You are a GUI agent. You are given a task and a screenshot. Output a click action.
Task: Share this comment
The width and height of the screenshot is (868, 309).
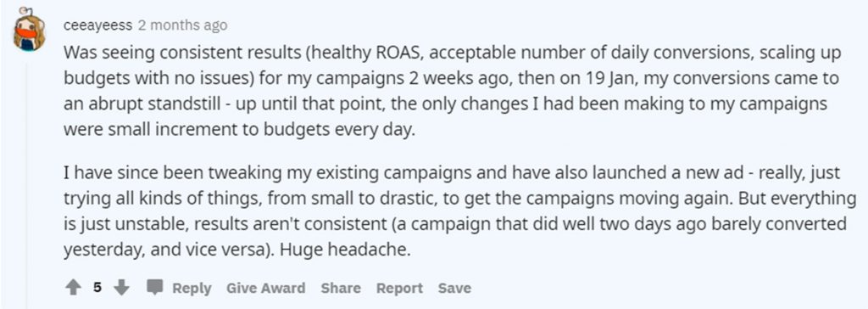pyautogui.click(x=341, y=288)
